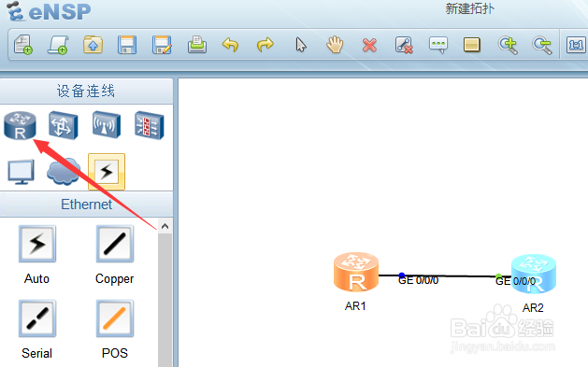Viewport: 588px width, 367px height.
Task: Click the AR1 label text
Action: [x=355, y=306]
